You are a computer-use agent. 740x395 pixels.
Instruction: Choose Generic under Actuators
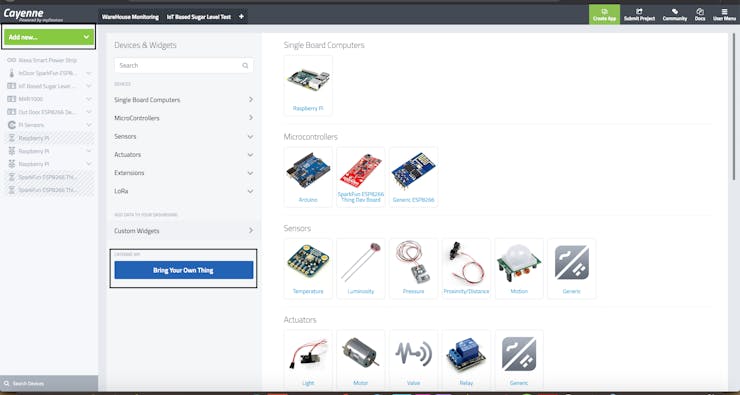[519, 360]
